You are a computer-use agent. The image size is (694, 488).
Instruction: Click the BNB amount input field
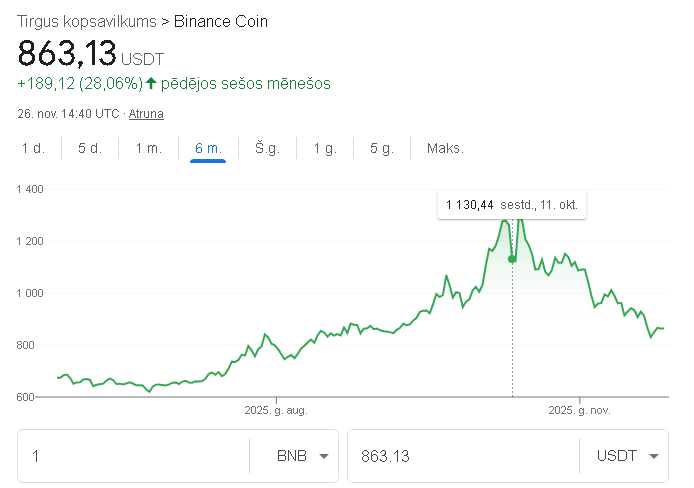135,456
